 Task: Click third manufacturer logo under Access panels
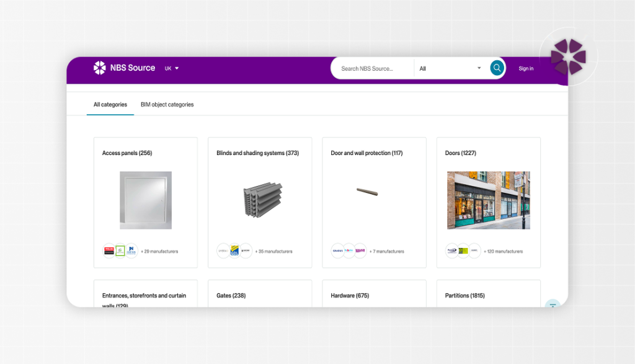pyautogui.click(x=131, y=251)
